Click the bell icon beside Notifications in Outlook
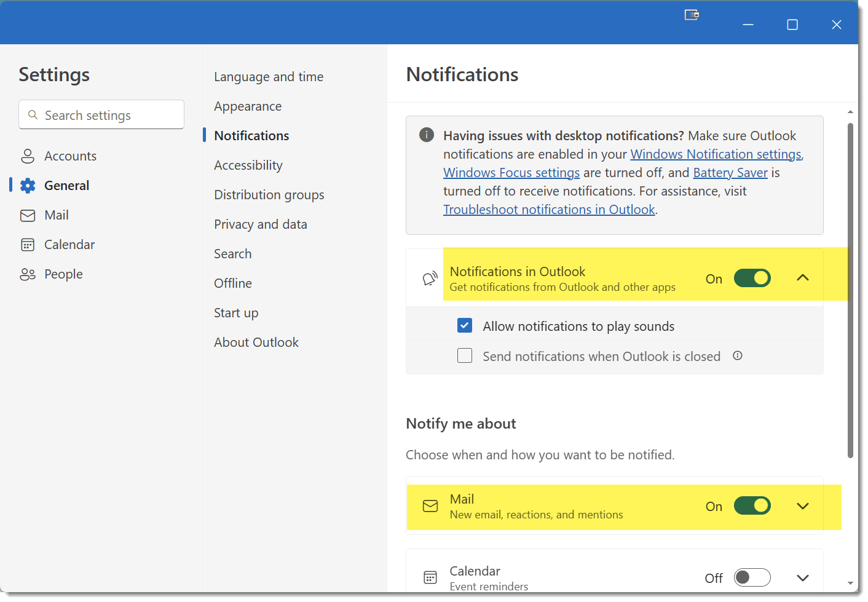 coord(430,279)
